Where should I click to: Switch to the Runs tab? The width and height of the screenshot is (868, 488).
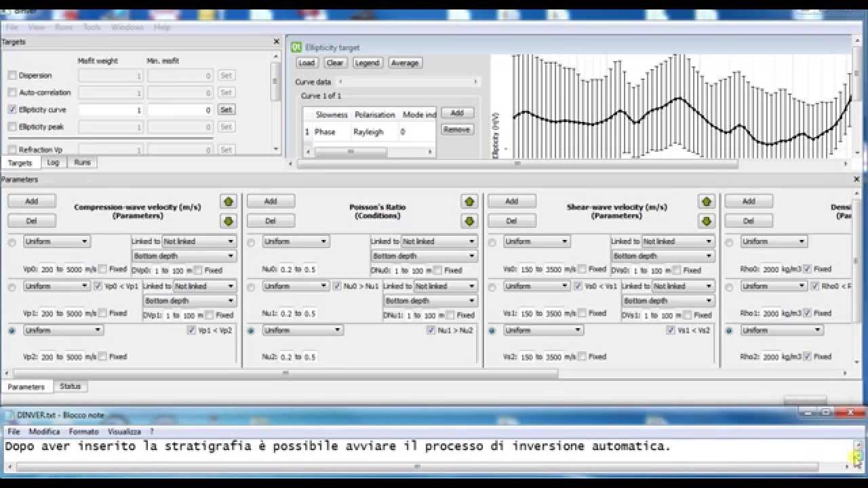tap(82, 163)
